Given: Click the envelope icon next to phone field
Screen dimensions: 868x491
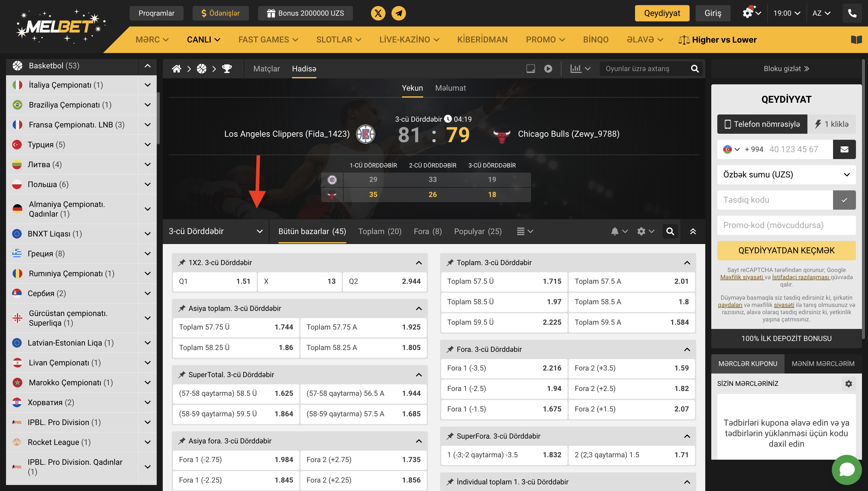Looking at the screenshot, I should [844, 149].
